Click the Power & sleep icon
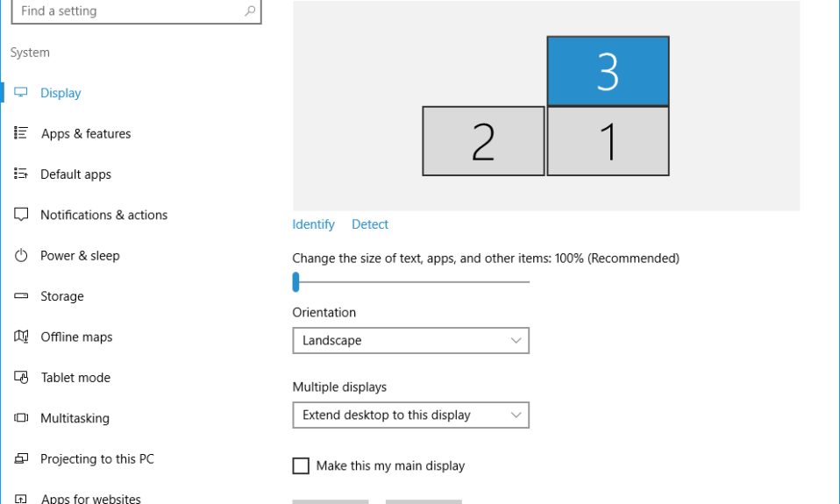 21,256
